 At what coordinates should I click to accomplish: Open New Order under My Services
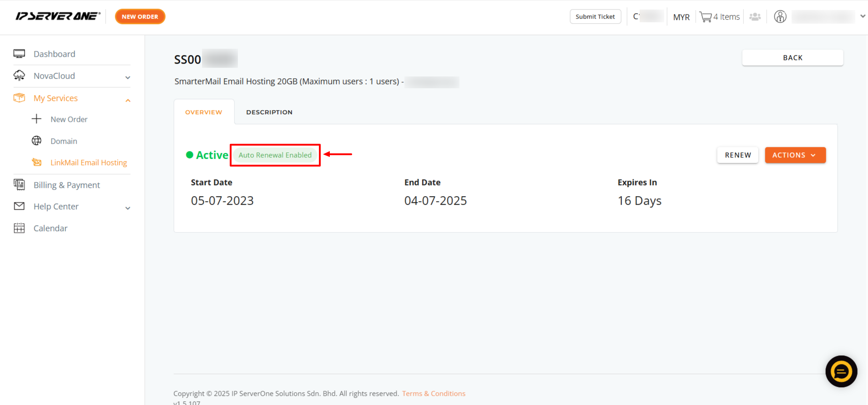69,119
